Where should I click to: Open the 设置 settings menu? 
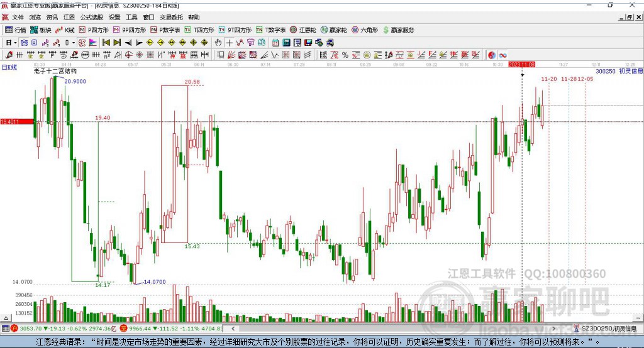[x=114, y=18]
